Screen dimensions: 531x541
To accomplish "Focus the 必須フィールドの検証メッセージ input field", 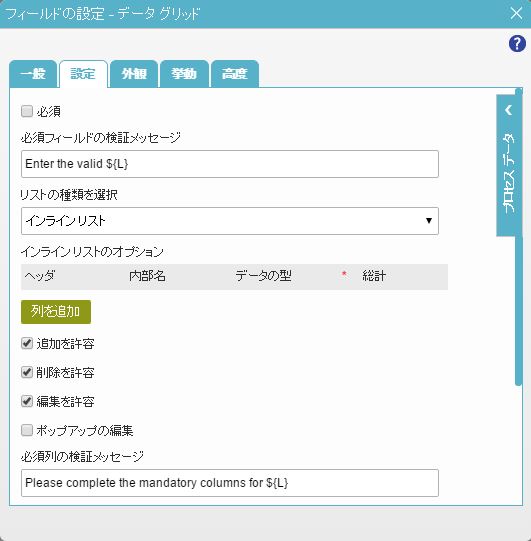I will (230, 164).
